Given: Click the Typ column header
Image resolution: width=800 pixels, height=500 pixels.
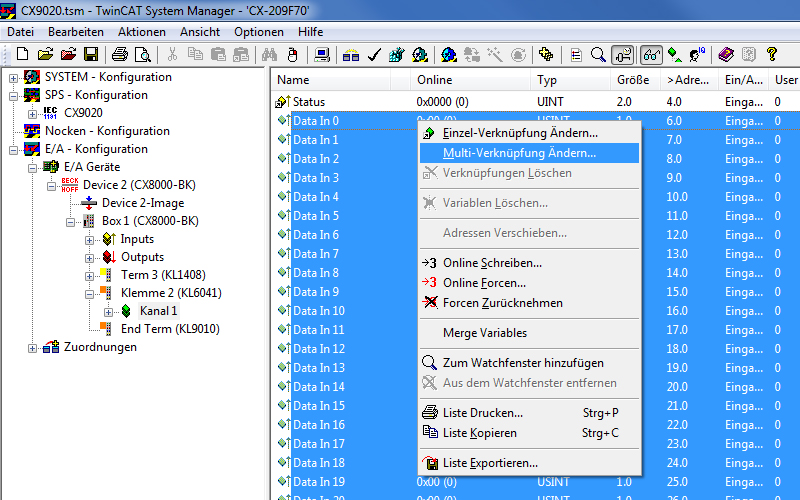Looking at the screenshot, I should coord(570,80).
